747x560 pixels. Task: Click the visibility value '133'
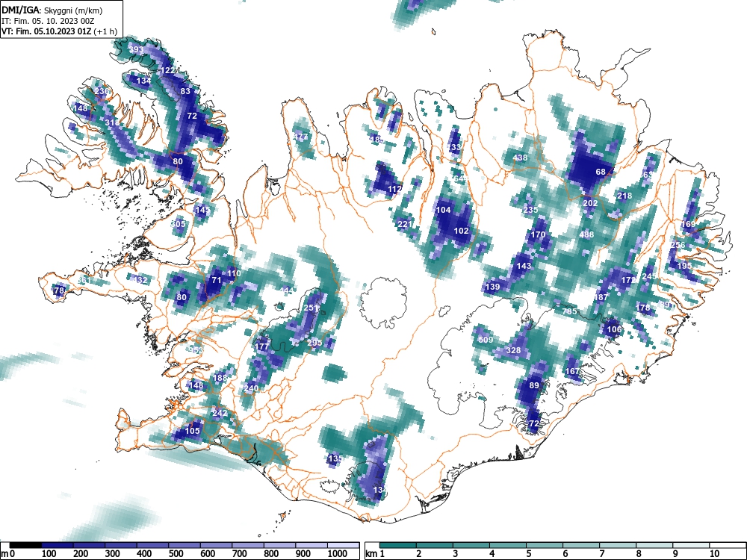pyautogui.click(x=454, y=147)
